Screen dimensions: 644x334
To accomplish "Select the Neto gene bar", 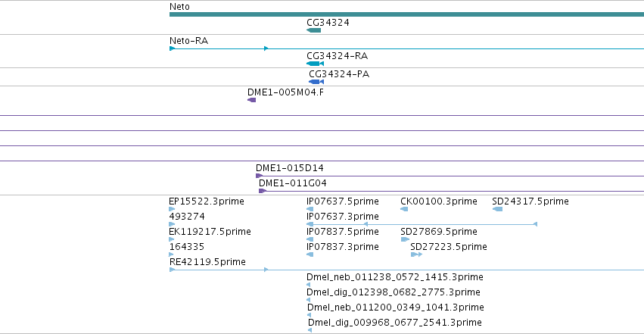I will pyautogui.click(x=406, y=14).
